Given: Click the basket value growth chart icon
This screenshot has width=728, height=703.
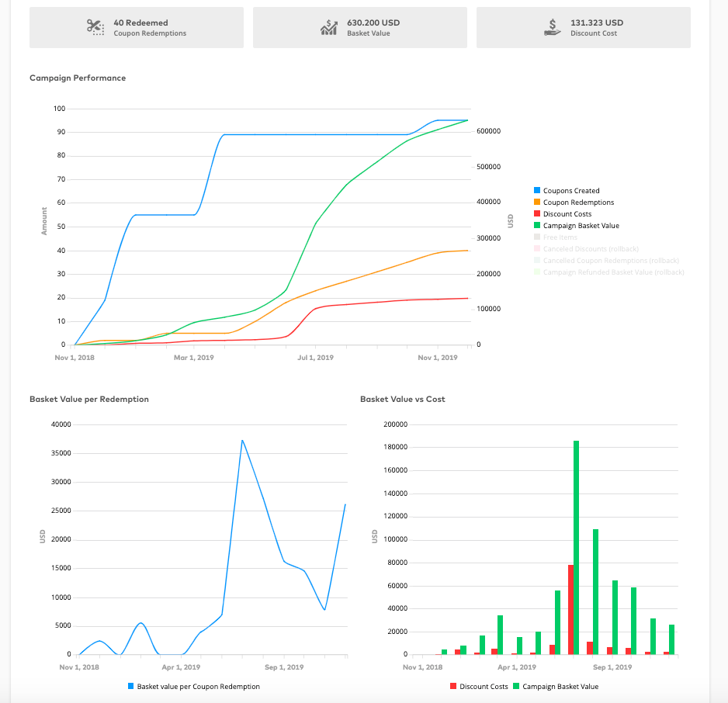Looking at the screenshot, I should (x=329, y=27).
